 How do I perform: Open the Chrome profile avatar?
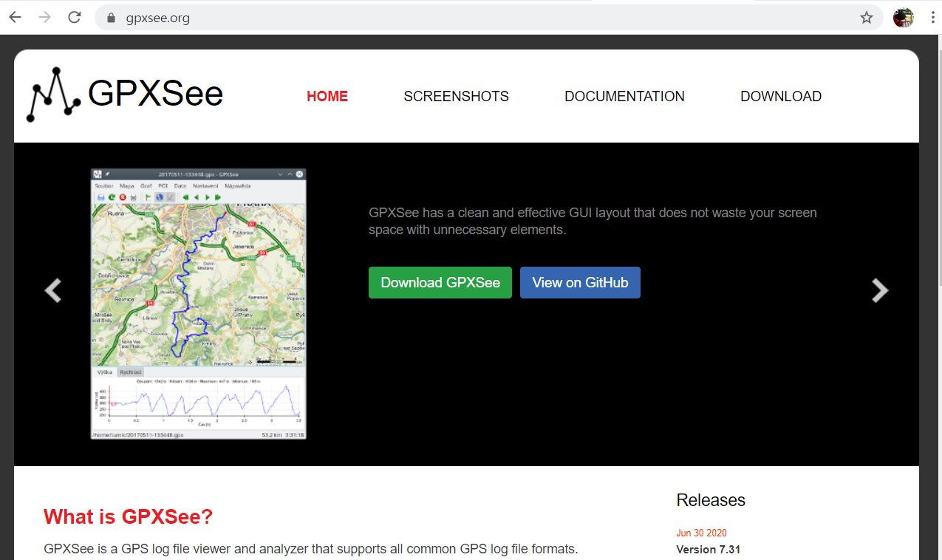(903, 18)
